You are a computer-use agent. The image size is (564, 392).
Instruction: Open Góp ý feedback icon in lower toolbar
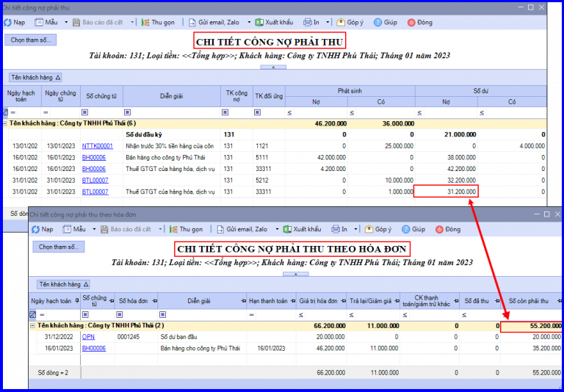tap(369, 229)
